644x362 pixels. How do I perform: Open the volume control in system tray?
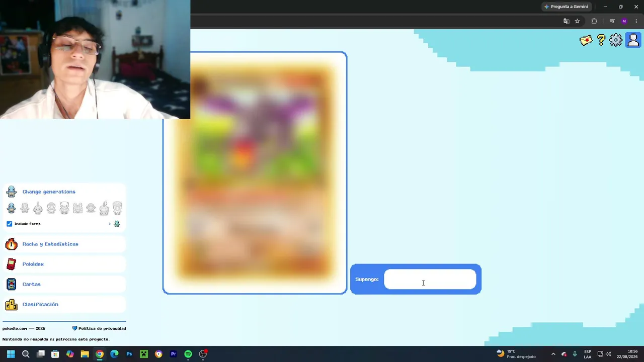609,354
